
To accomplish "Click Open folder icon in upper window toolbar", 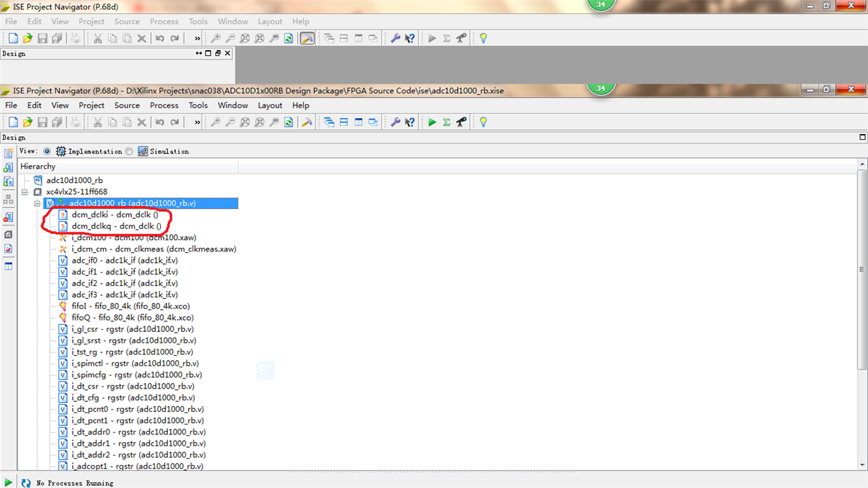I will pos(28,38).
